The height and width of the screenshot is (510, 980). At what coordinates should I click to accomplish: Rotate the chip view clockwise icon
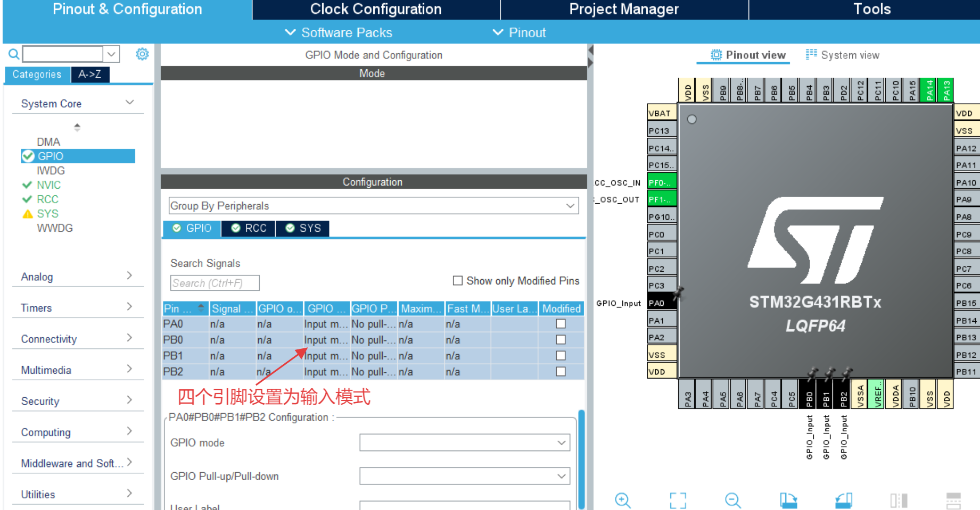pos(788,500)
